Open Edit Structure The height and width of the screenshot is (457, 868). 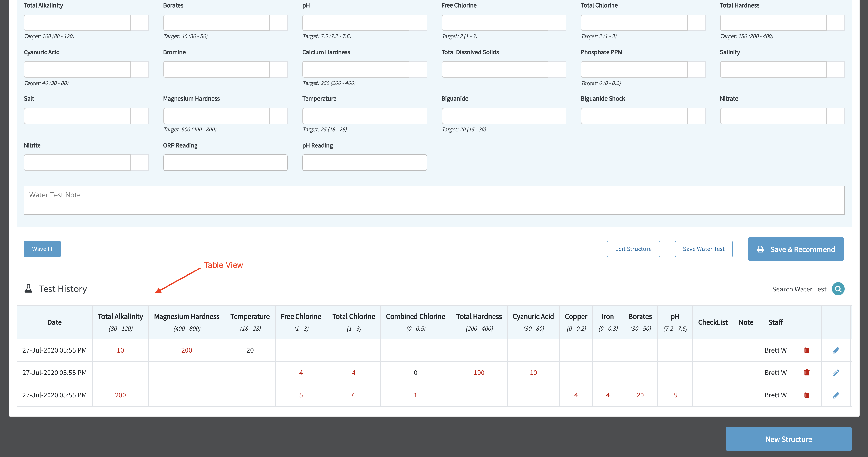click(x=633, y=249)
